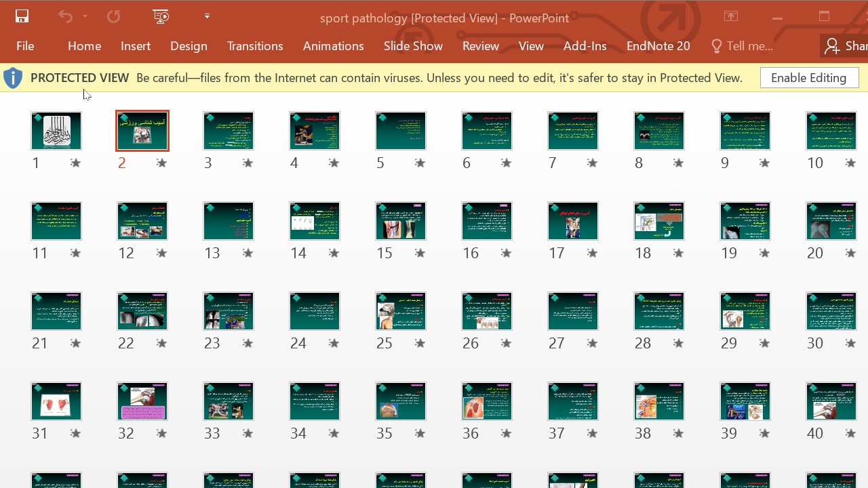The width and height of the screenshot is (868, 488).
Task: Click the transition star under slide 31
Action: pos(75,433)
